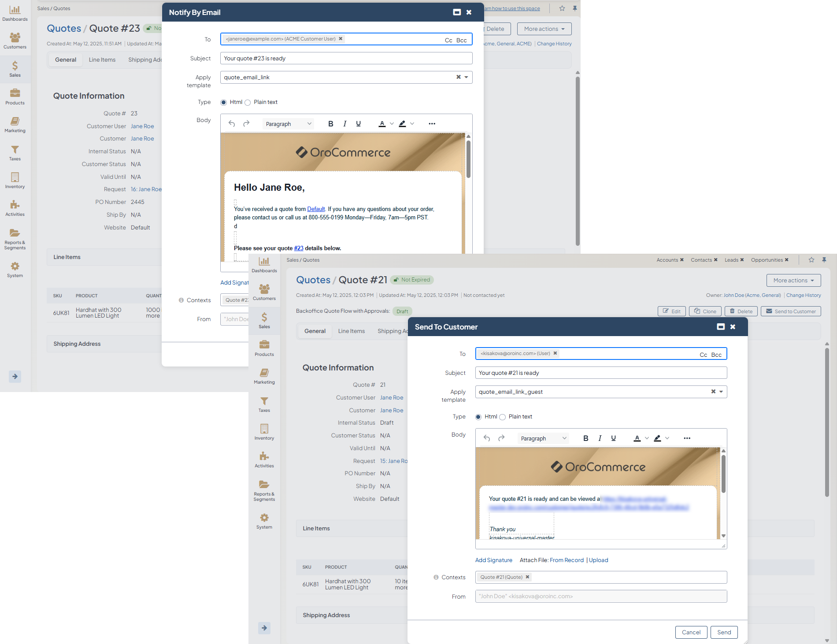Open Products in the Quote #21 window sidebar
The height and width of the screenshot is (644, 837).
coord(264,348)
